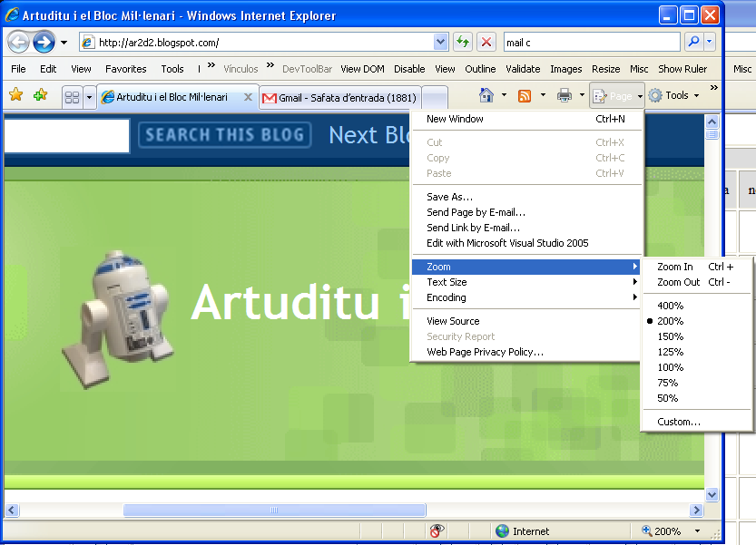Select 400% zoom level
Image resolution: width=756 pixels, height=545 pixels.
pyautogui.click(x=670, y=306)
